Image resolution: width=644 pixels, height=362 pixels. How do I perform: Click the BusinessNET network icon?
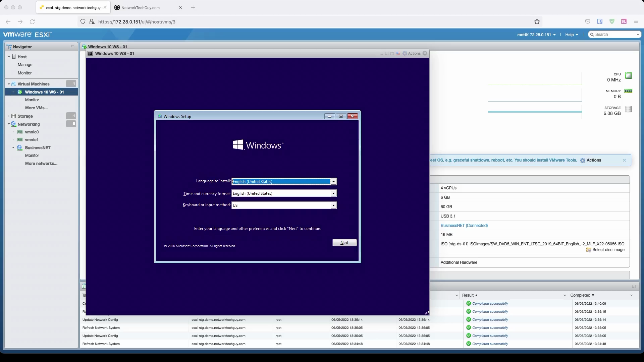(x=20, y=148)
